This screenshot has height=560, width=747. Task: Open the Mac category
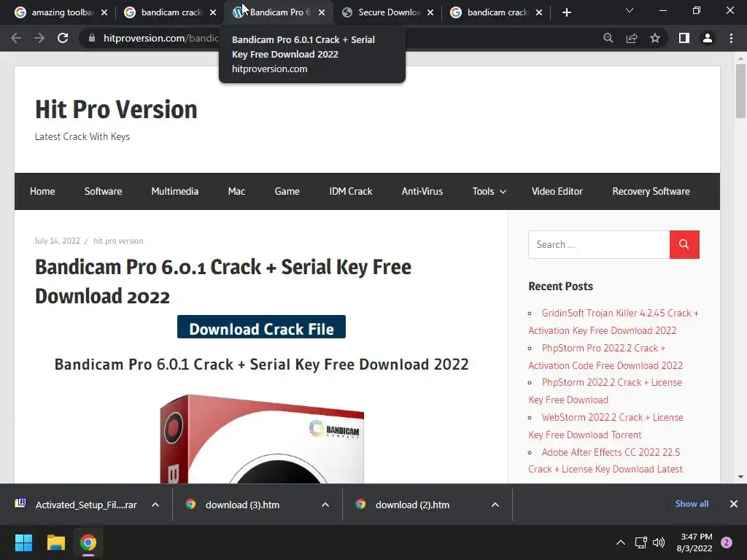point(236,192)
